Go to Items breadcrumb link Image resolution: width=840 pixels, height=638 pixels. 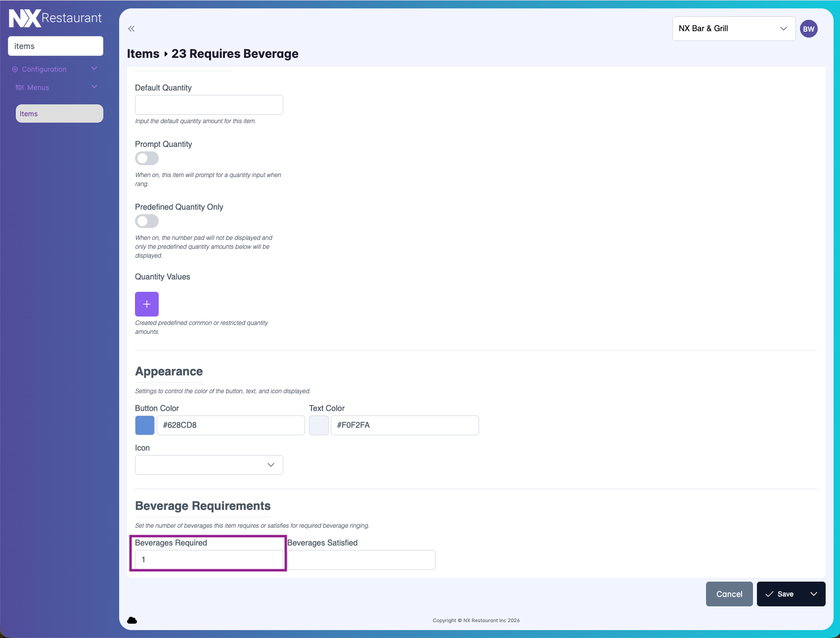click(x=143, y=54)
